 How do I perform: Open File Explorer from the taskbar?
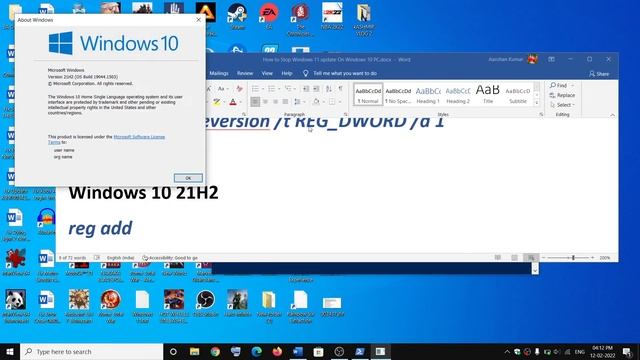pos(194,351)
